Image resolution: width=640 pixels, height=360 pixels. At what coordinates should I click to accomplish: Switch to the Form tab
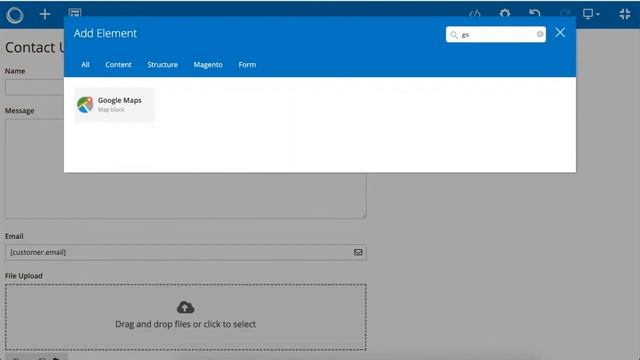pos(247,64)
